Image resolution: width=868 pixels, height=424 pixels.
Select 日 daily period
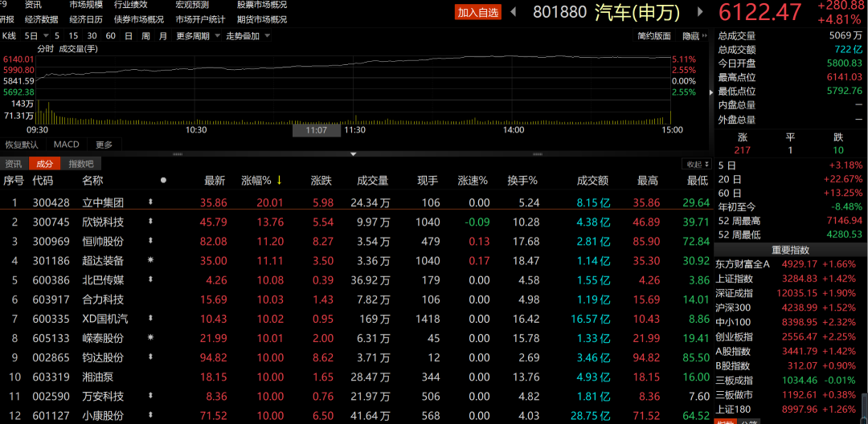click(x=129, y=36)
